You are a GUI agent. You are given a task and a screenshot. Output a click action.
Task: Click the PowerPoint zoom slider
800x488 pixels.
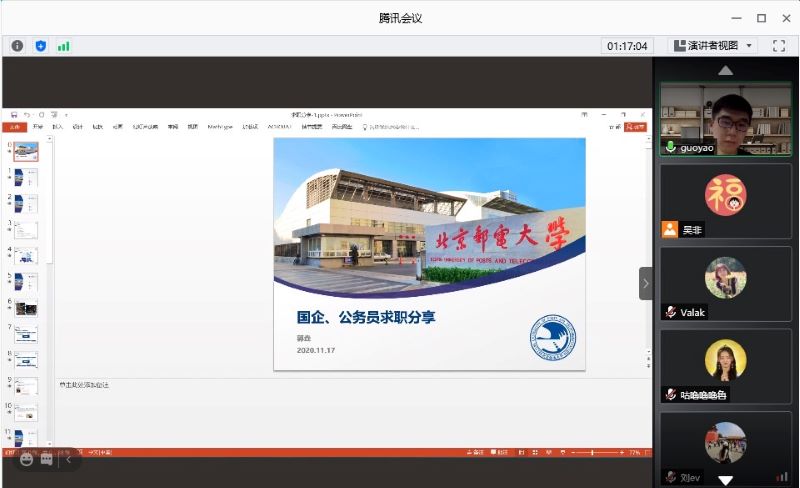click(x=596, y=452)
